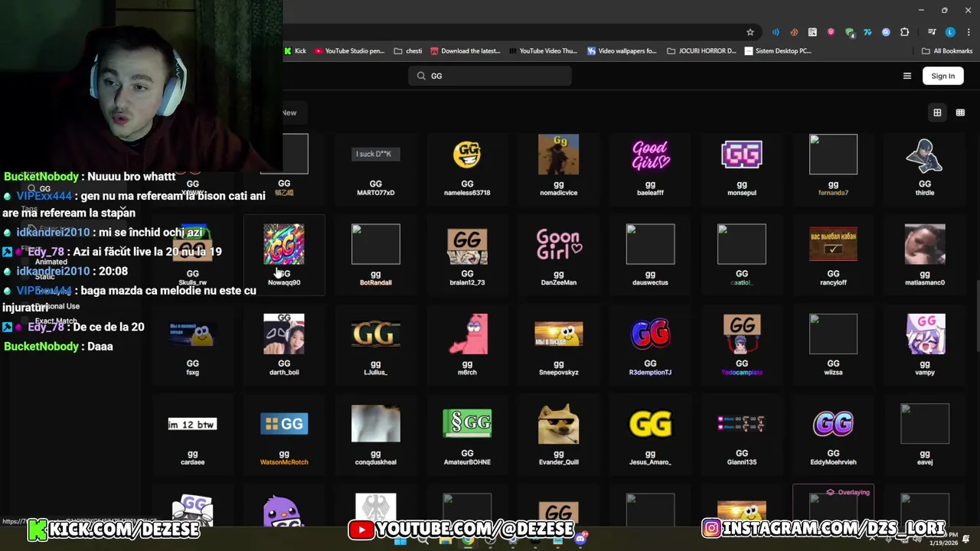Open the Patrick Star emote by m6rch
This screenshot has height=551, width=980.
(467, 334)
